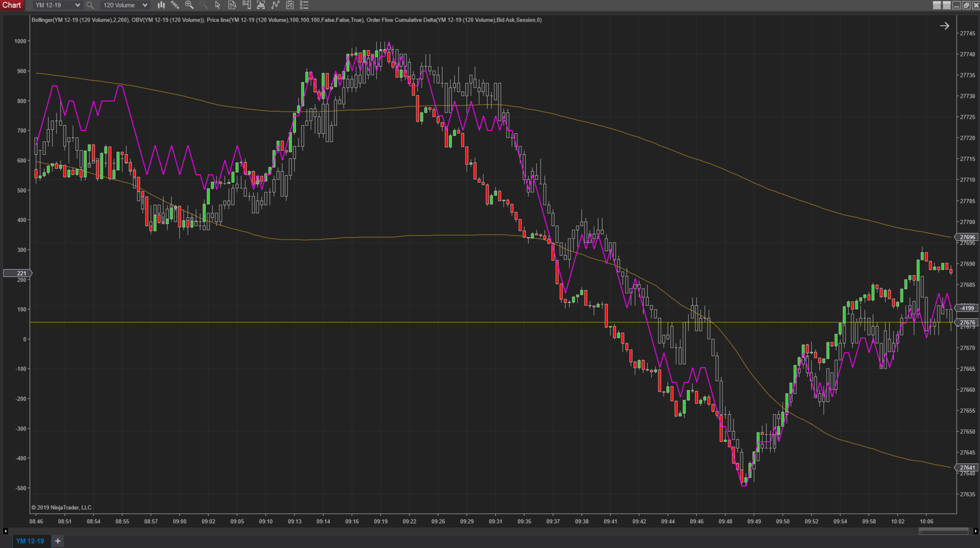Click the scrollbar left arrow
Screen dimensions: 980x548
click(5, 531)
